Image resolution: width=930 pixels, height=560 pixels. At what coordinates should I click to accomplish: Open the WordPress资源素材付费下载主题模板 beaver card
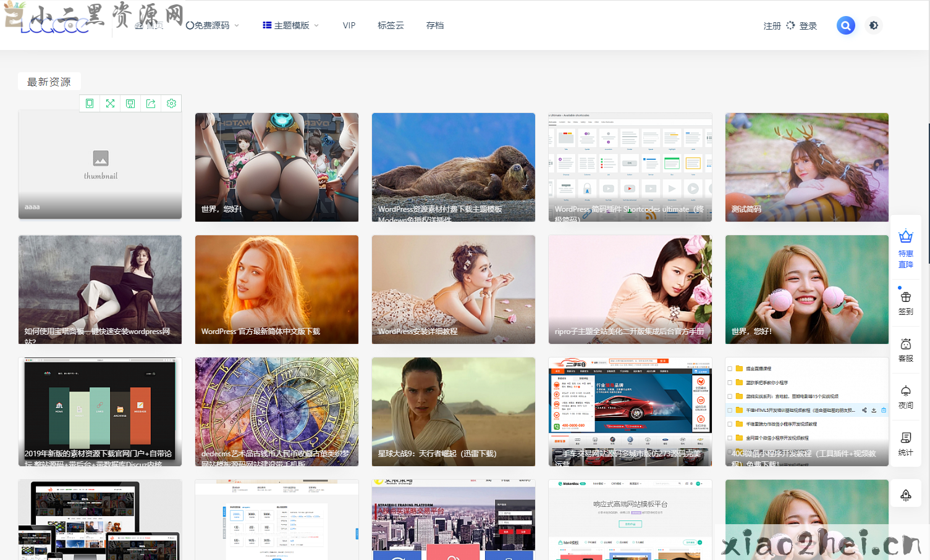point(454,167)
